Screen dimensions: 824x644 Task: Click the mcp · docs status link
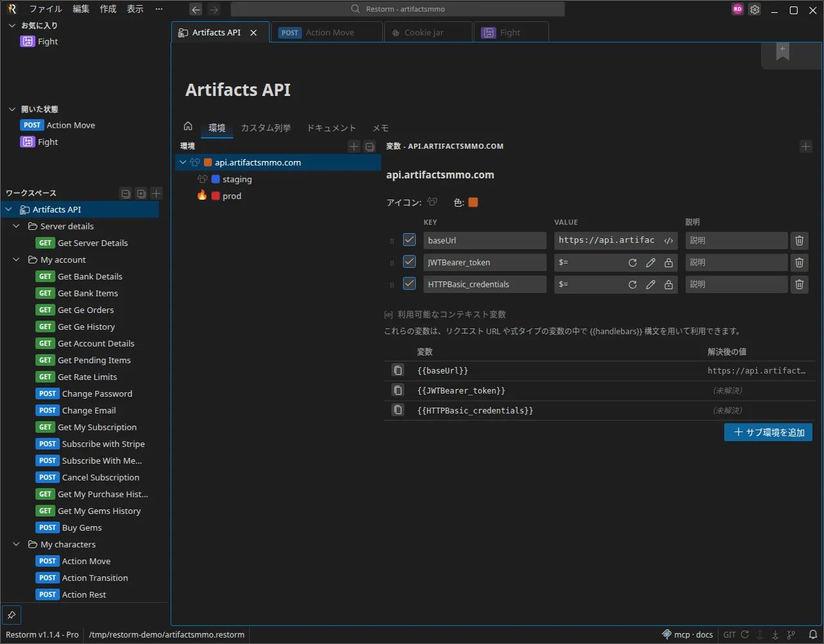(x=688, y=634)
